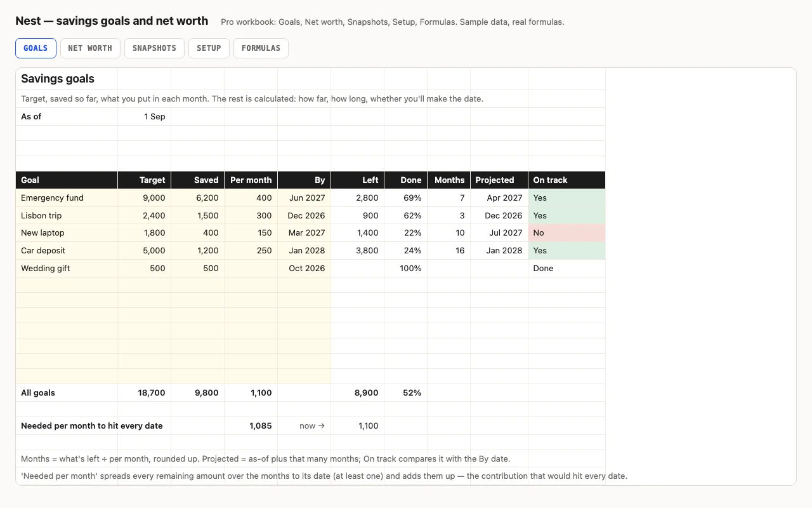This screenshot has width=812, height=508.
Task: Select the Emergency fund 'Yes' on-track cell
Action: (x=566, y=198)
